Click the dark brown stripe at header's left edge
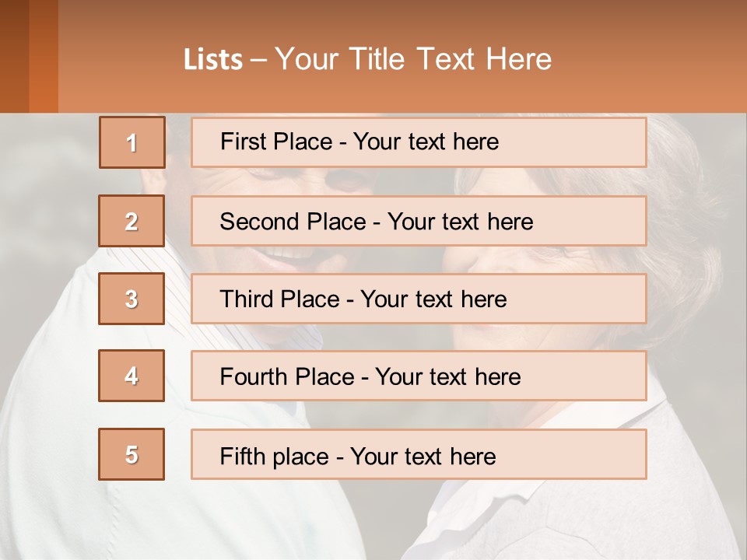The image size is (747, 560). 14,56
